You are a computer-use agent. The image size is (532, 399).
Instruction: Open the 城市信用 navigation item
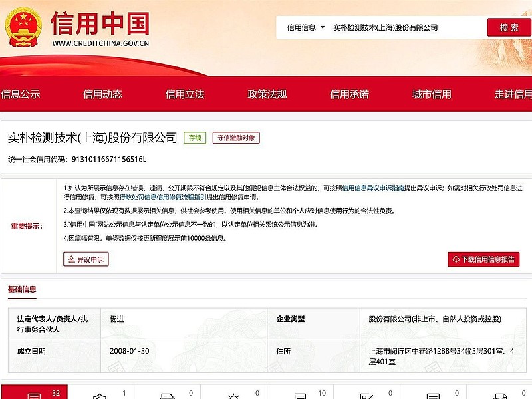coord(432,94)
